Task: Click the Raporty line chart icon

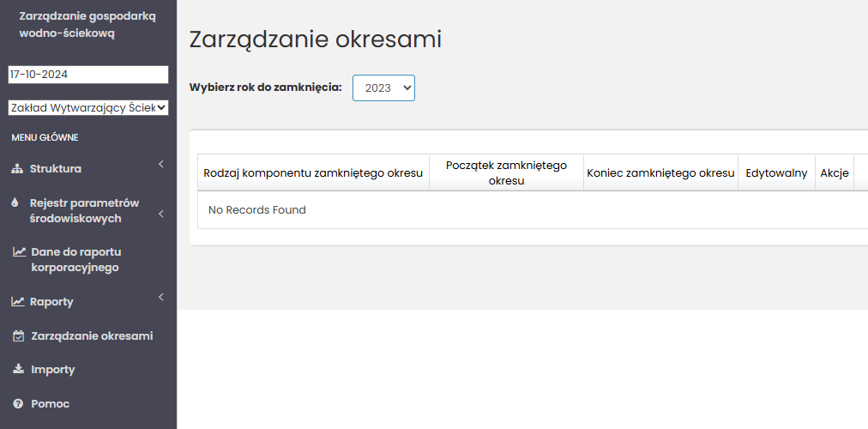Action: pyautogui.click(x=17, y=302)
